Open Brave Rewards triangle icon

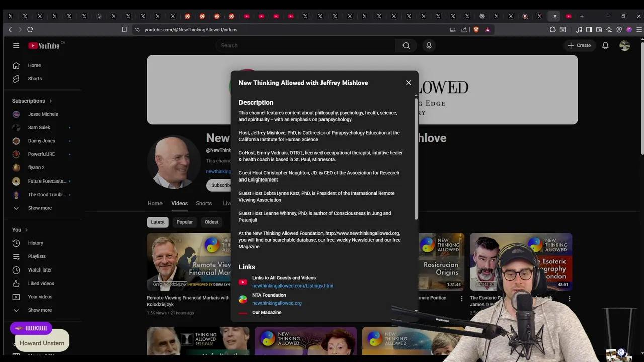487,30
